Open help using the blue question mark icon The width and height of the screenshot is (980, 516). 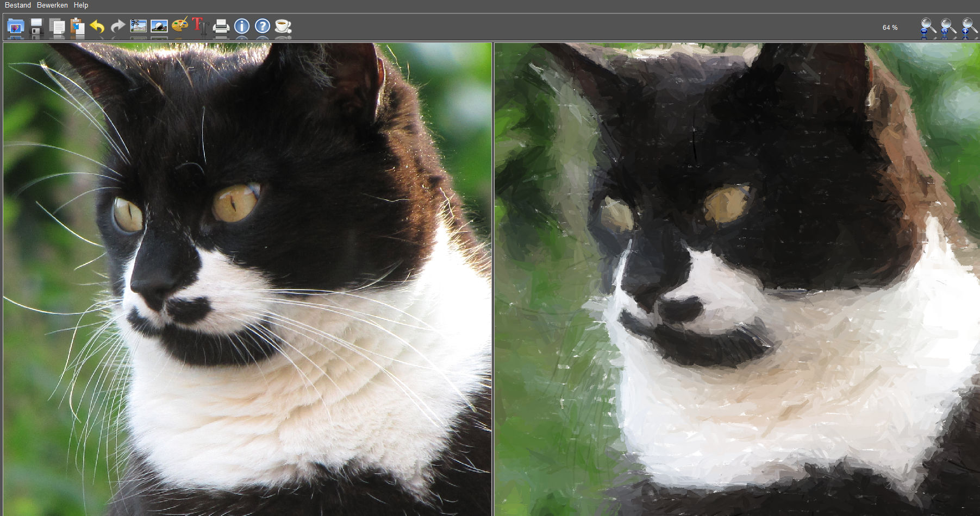263,26
